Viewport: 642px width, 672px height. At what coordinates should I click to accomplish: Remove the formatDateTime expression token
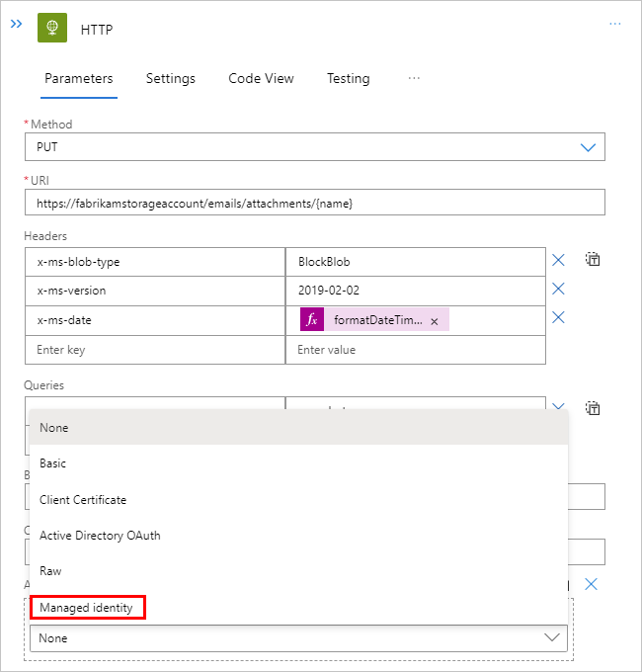point(435,321)
